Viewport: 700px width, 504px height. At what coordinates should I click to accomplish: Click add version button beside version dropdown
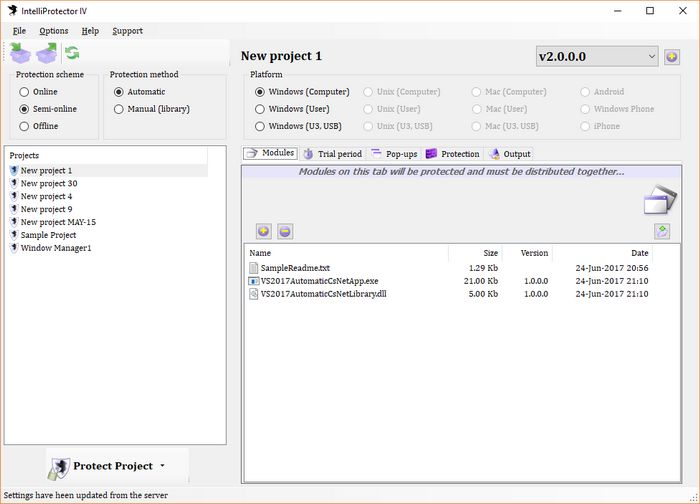672,57
